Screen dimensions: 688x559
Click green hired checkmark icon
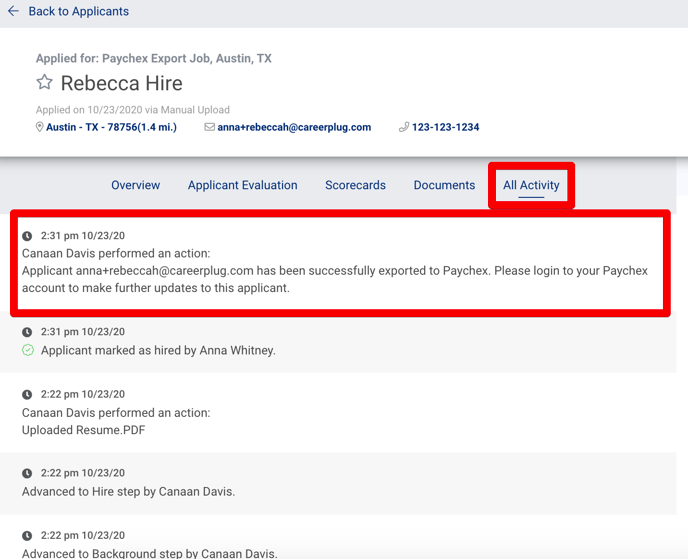28,350
